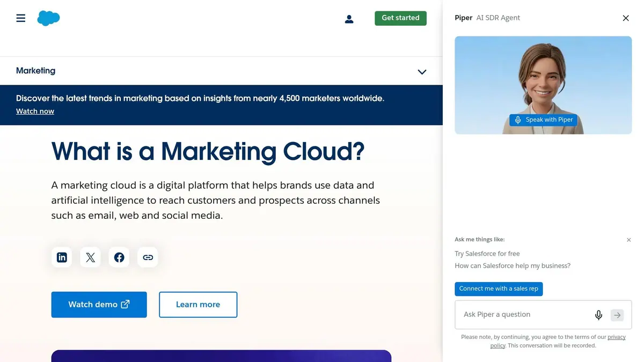Image resolution: width=644 pixels, height=362 pixels.
Task: Share page on Facebook
Action: pos(119,257)
